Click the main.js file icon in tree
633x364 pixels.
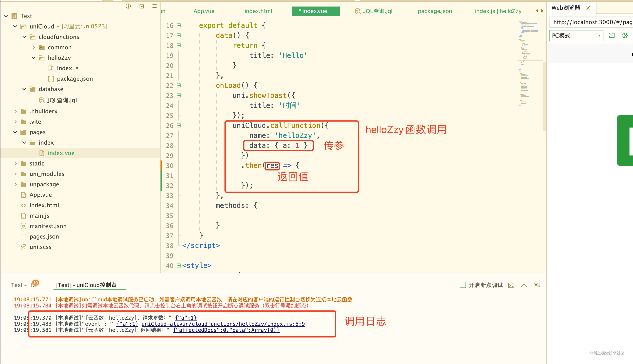pos(23,215)
